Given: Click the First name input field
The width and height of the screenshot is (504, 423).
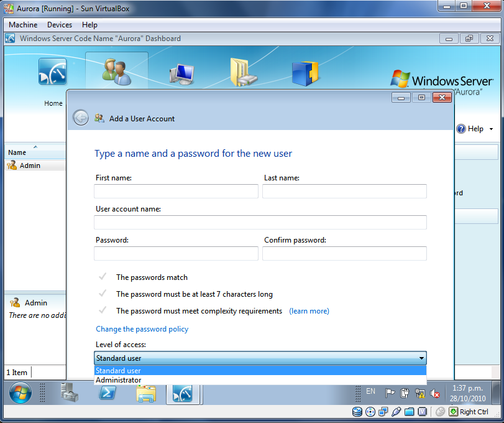Looking at the screenshot, I should pyautogui.click(x=176, y=191).
